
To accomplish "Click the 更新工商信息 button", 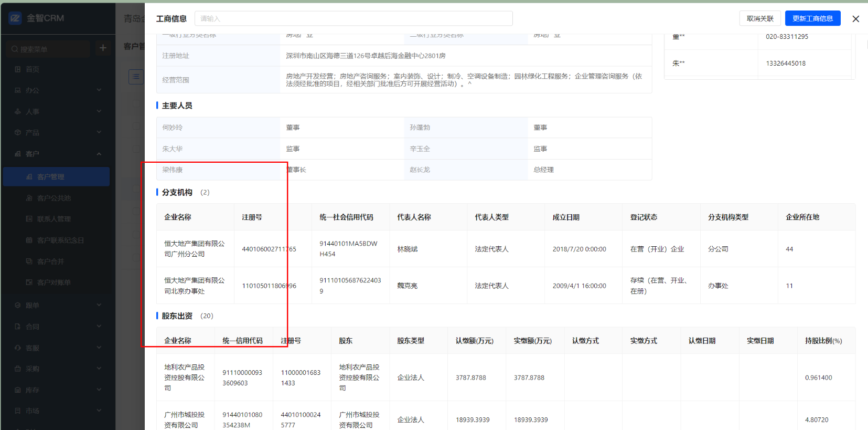I will [x=812, y=18].
